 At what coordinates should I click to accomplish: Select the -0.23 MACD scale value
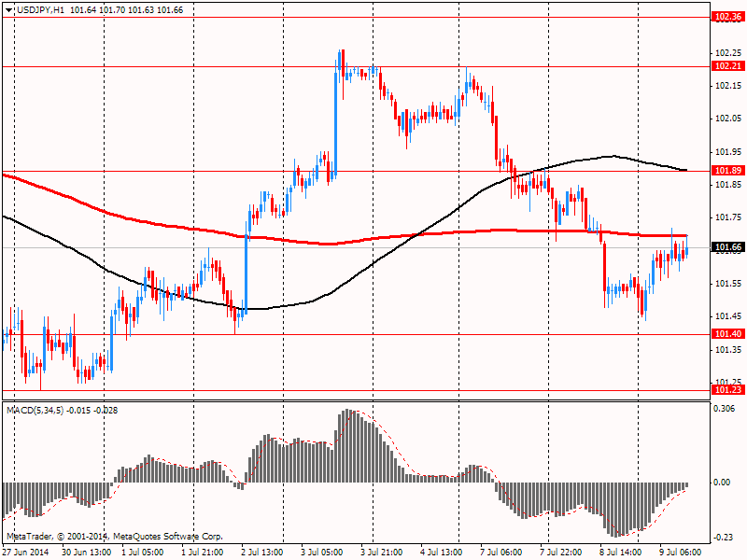tap(724, 538)
